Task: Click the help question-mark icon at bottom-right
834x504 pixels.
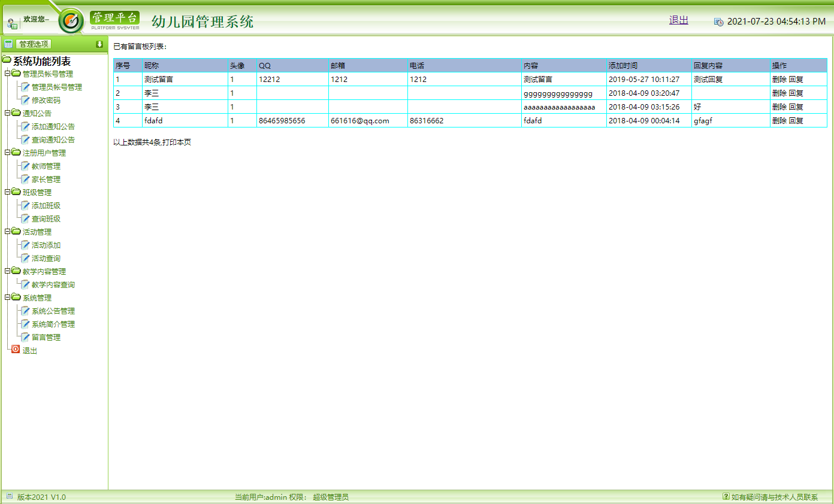Action: pos(725,496)
